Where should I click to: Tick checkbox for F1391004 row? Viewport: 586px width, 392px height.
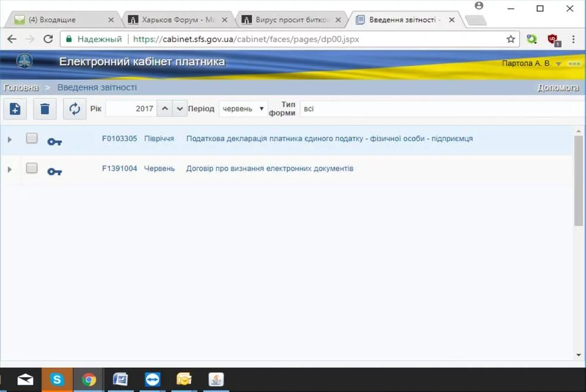point(32,168)
